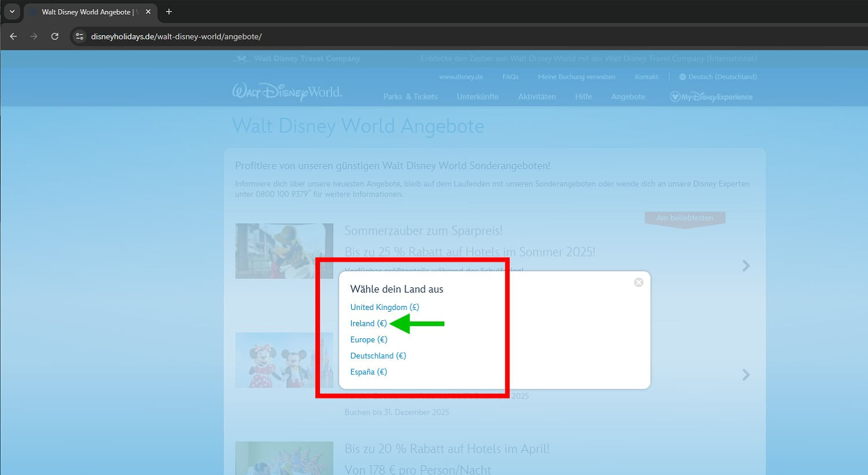Open FAQs header link
This screenshot has height=475, width=868.
tap(510, 76)
